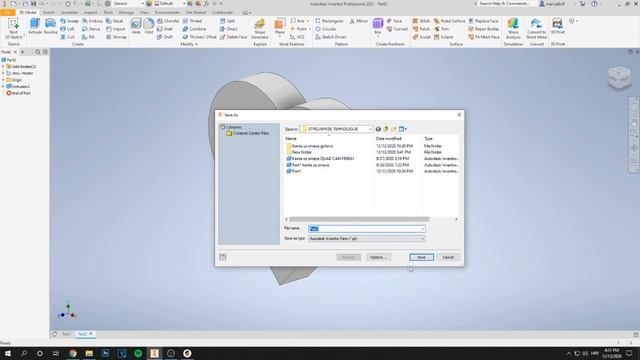This screenshot has height=360, width=640.
Task: Click the ViewCube in the viewport
Action: (x=619, y=77)
